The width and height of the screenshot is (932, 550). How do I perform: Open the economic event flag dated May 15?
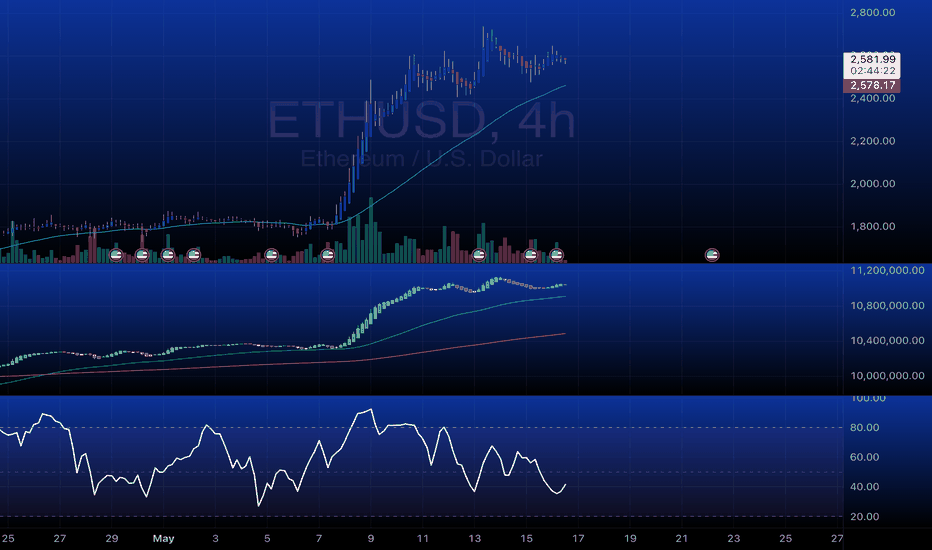[531, 255]
